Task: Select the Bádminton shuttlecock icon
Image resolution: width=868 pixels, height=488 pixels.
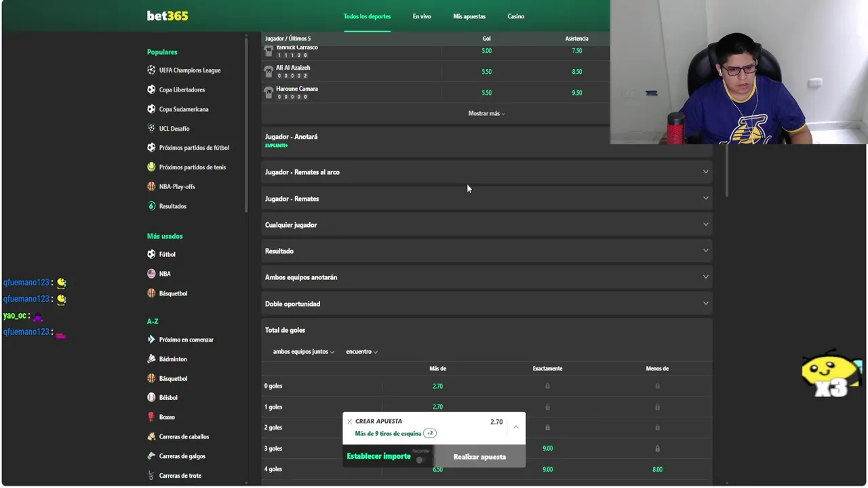Action: [x=151, y=359]
